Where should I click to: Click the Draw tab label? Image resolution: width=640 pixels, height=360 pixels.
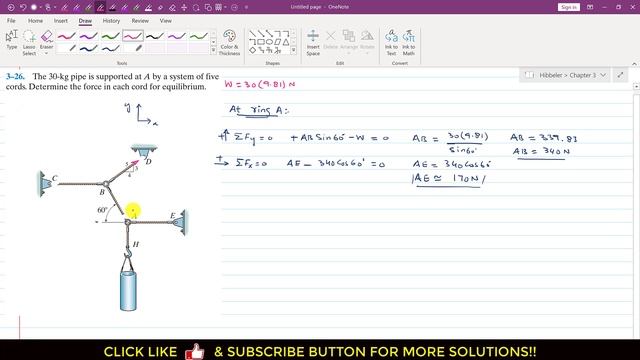point(85,21)
